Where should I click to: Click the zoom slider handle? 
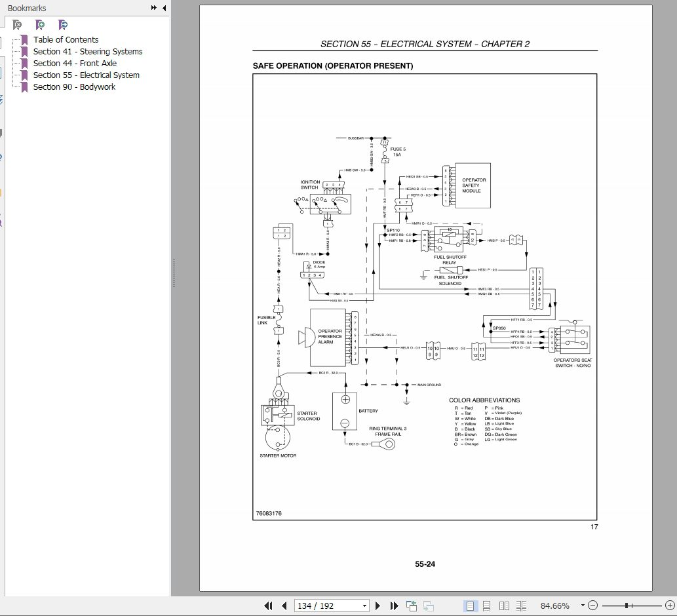tap(627, 606)
